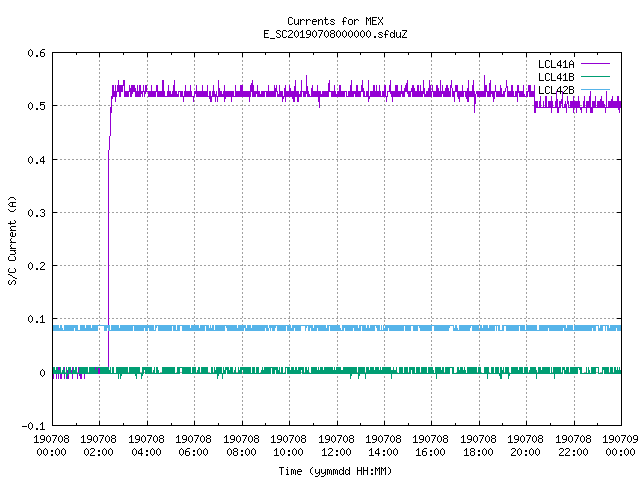Click the x-axis tick label 190708 12:00

(x=336, y=446)
